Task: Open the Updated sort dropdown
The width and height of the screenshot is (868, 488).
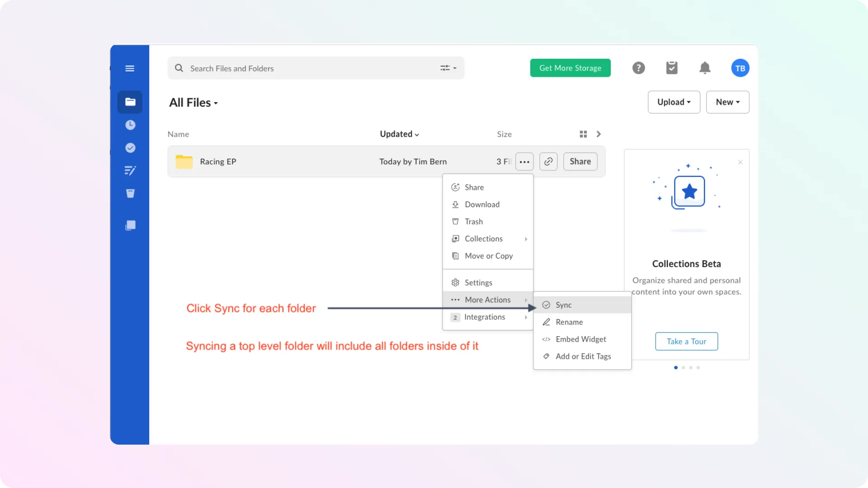Action: [x=399, y=134]
